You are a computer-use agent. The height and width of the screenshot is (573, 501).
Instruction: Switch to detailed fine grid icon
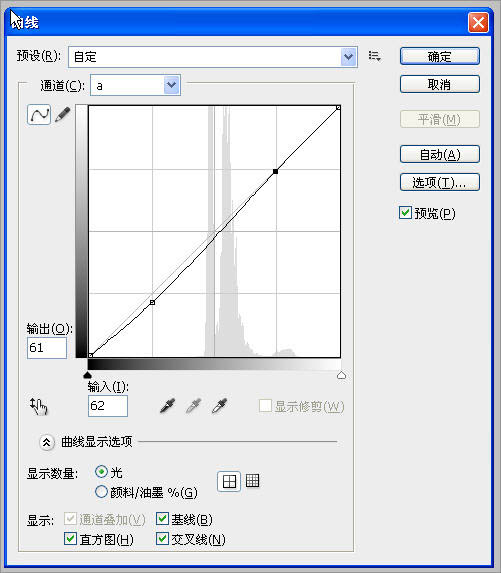tap(253, 481)
